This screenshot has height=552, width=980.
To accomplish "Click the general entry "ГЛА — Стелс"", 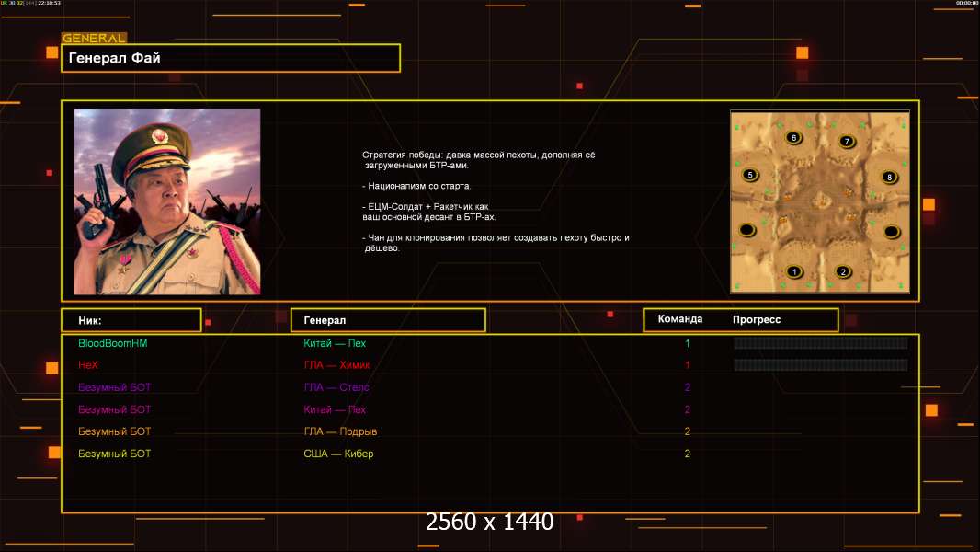I will coord(336,387).
